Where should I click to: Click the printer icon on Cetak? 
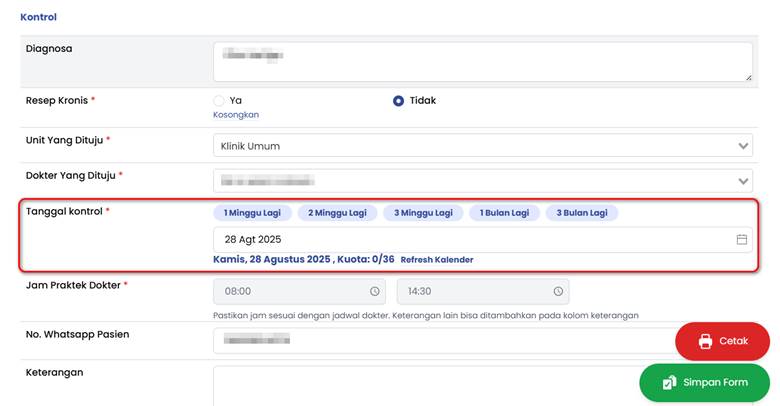pyautogui.click(x=705, y=341)
